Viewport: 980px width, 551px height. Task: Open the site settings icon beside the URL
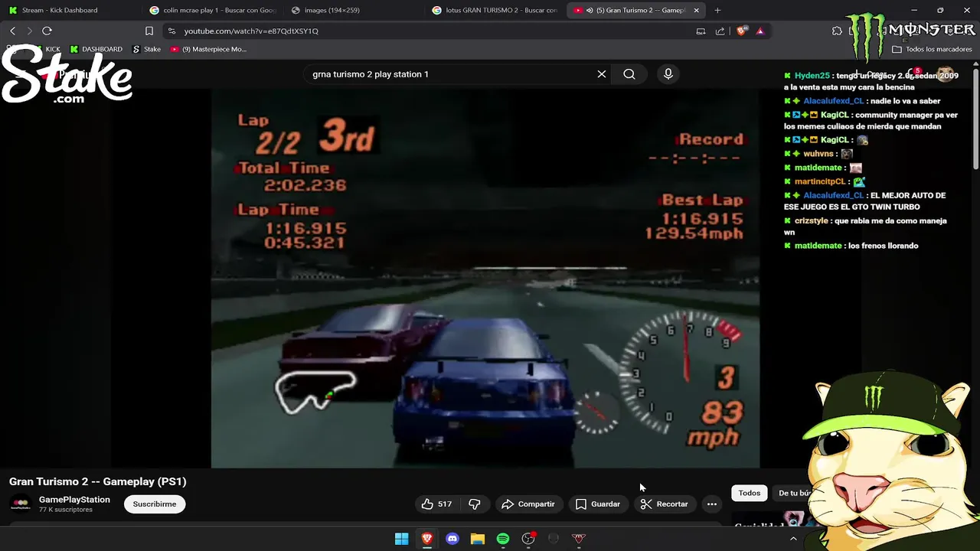pos(171,31)
